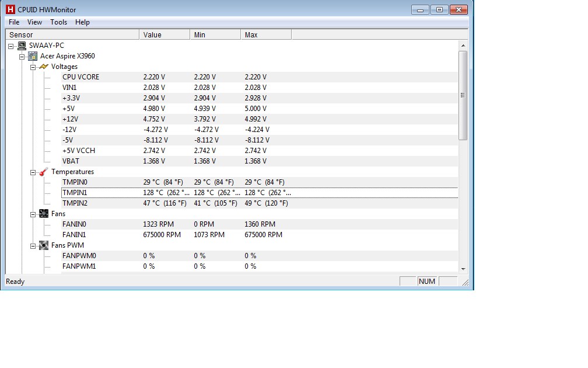This screenshot has height=368, width=588.
Task: Click the 1360 RPM maximum of FANIN0
Action: 260,224
